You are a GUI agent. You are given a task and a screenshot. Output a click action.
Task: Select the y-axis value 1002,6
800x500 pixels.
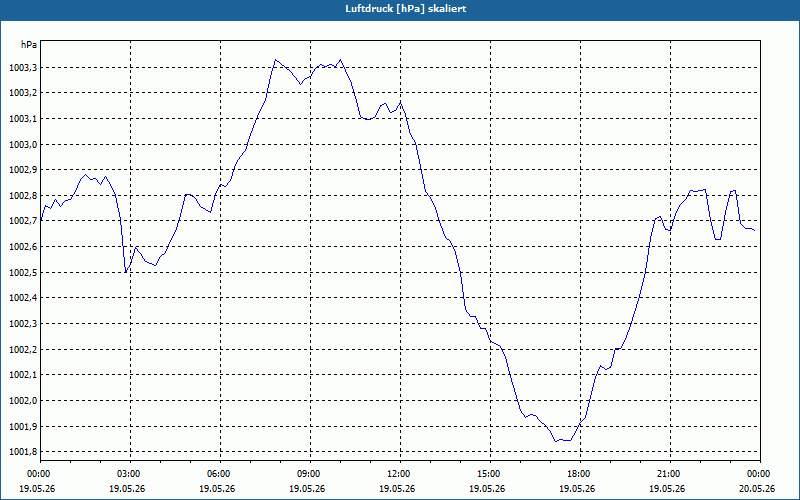pyautogui.click(x=23, y=247)
